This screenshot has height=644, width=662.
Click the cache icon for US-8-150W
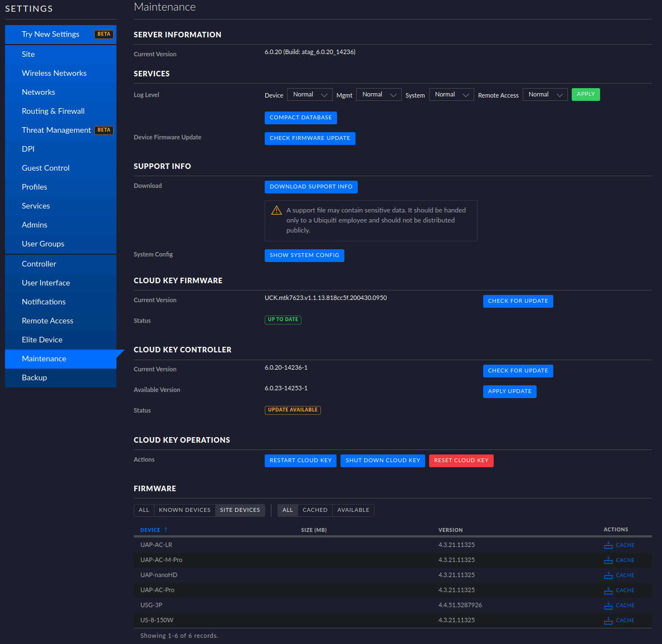click(x=608, y=621)
